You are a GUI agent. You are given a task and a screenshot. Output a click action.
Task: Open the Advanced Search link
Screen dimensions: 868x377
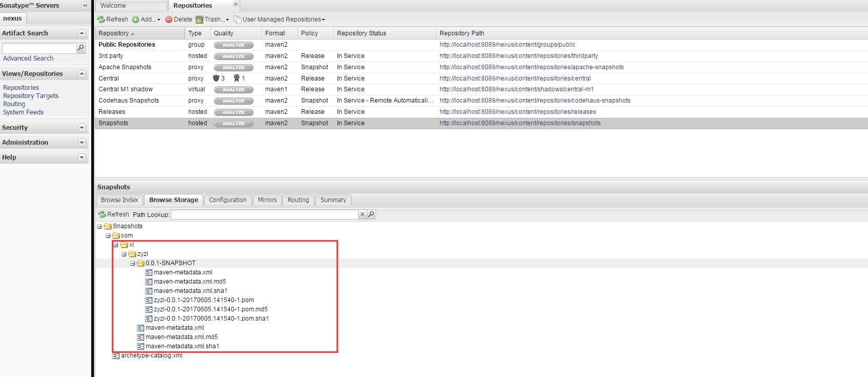pyautogui.click(x=28, y=58)
